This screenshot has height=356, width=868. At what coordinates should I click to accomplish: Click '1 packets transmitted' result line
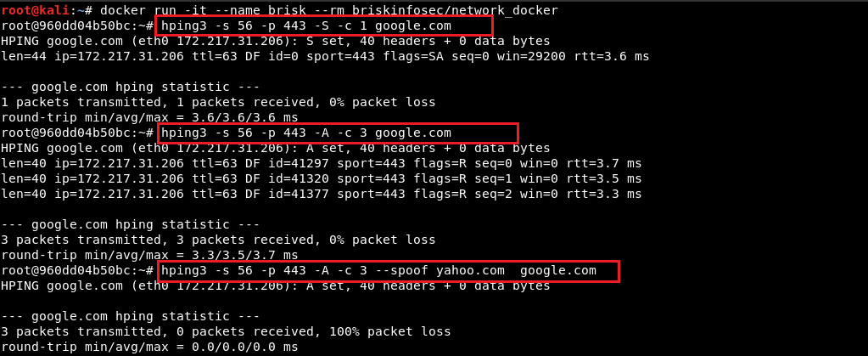click(x=218, y=102)
